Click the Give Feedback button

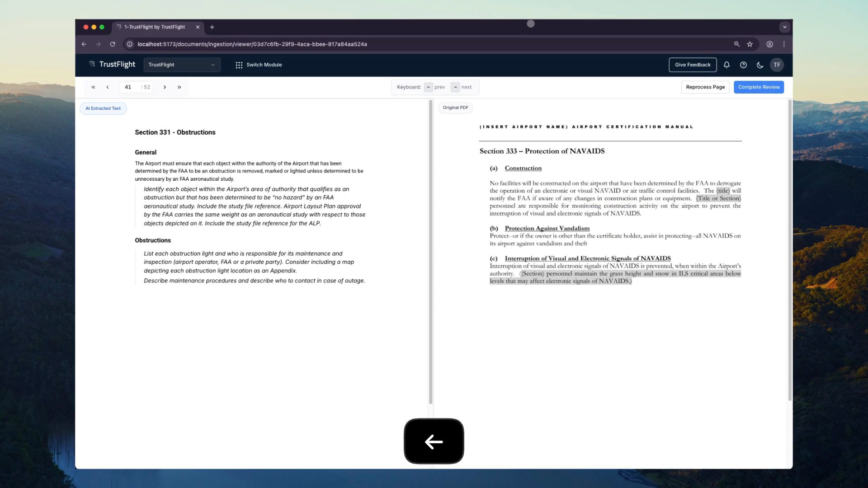pyautogui.click(x=693, y=65)
